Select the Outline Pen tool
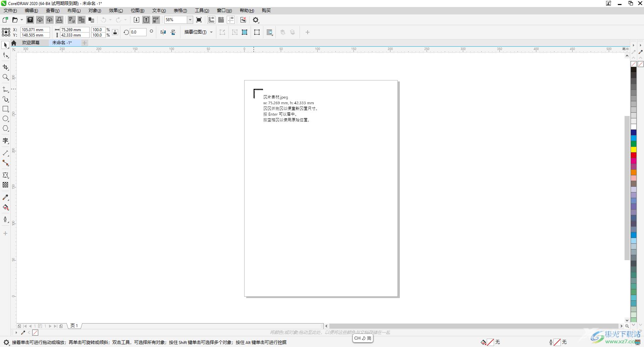Image resolution: width=644 pixels, height=347 pixels. click(5, 220)
